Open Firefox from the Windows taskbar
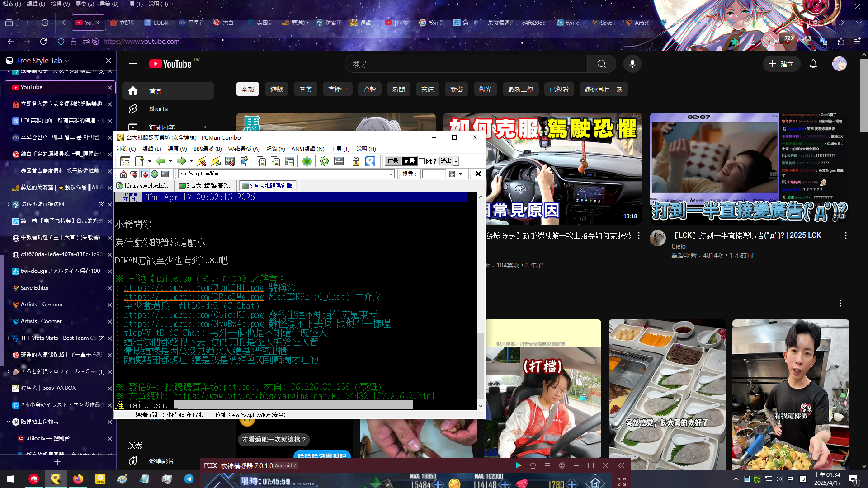 (x=78, y=479)
